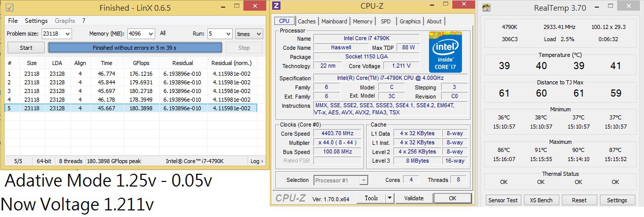Viewport: 644px width, 217px height.
Task: Switch to the SPD tab in CPU-Z
Action: [386, 21]
